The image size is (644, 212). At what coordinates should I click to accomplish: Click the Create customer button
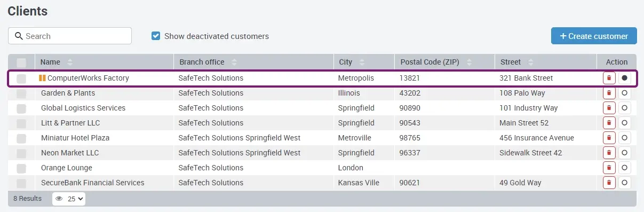[x=594, y=36]
